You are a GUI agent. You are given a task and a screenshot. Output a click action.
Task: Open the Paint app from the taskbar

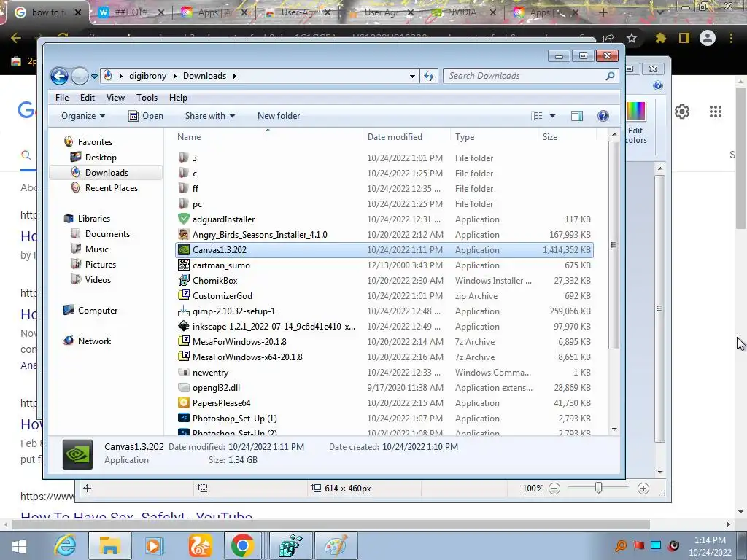coord(336,545)
